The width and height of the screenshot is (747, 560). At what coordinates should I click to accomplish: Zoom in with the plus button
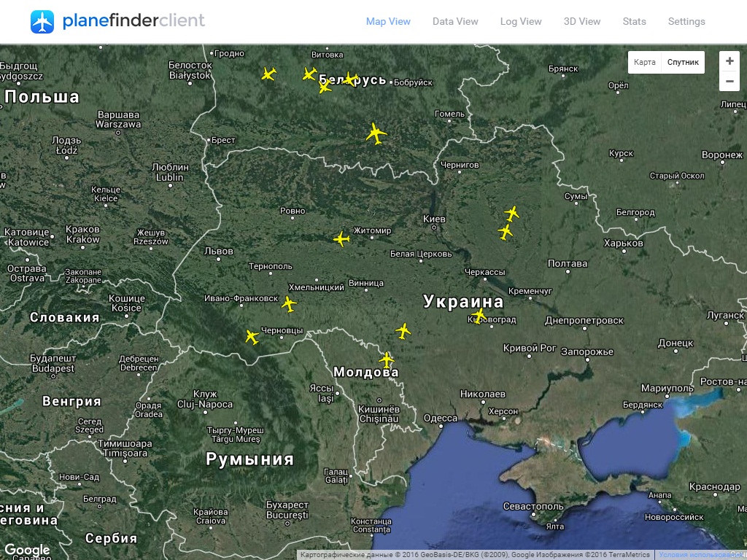point(729,61)
